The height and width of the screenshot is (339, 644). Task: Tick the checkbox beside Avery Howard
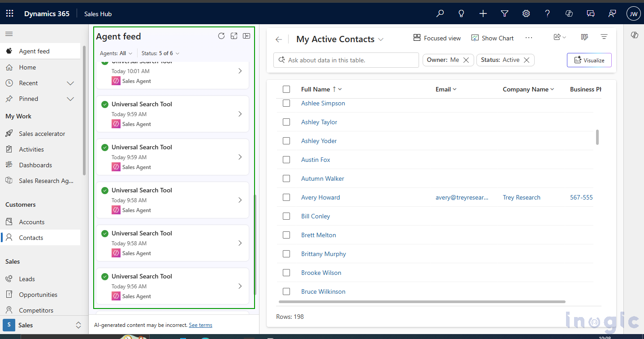(x=286, y=197)
